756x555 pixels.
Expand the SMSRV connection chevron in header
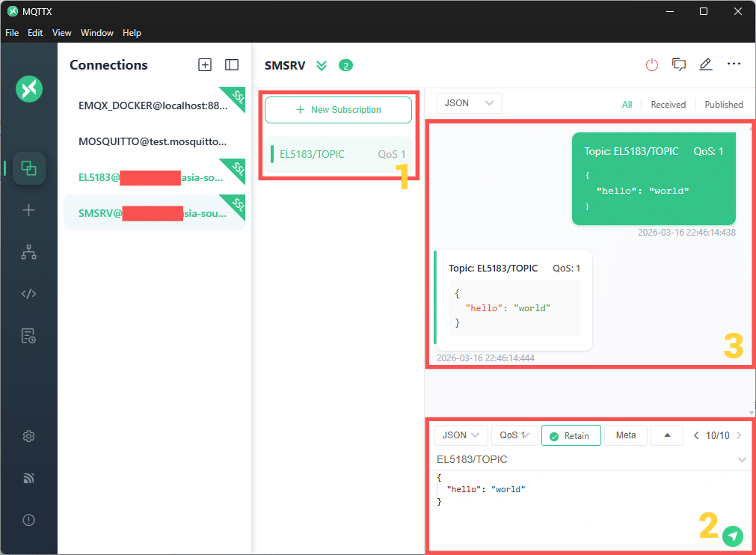point(322,65)
